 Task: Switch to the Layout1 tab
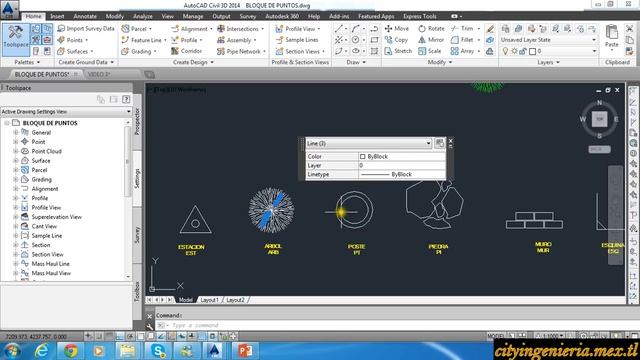(209, 300)
